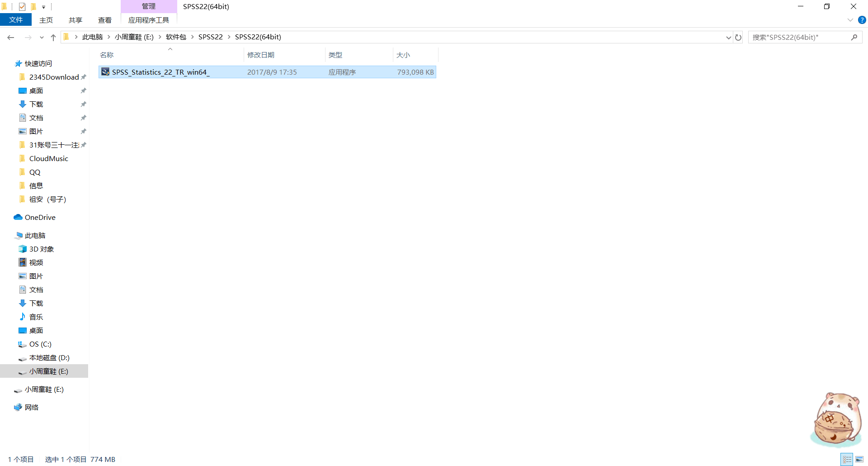Viewport: 868px width, 466px height.
Task: Click the 网络 network icon
Action: click(18, 408)
